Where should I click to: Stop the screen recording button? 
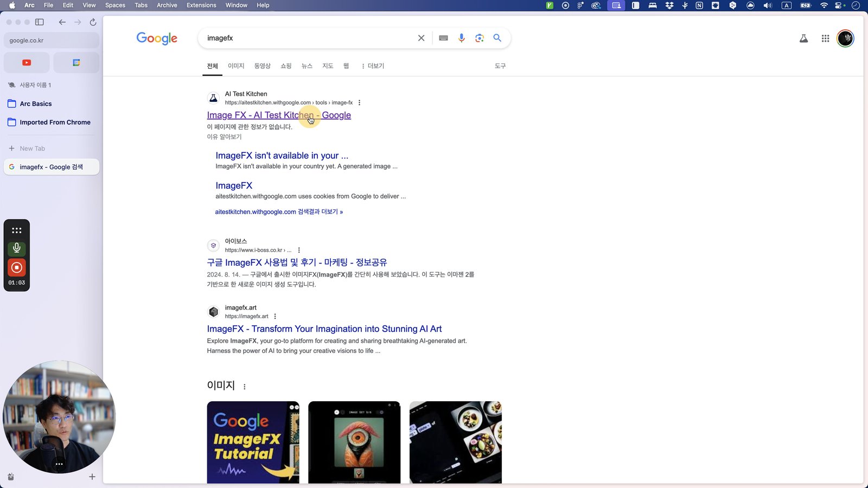pyautogui.click(x=17, y=267)
